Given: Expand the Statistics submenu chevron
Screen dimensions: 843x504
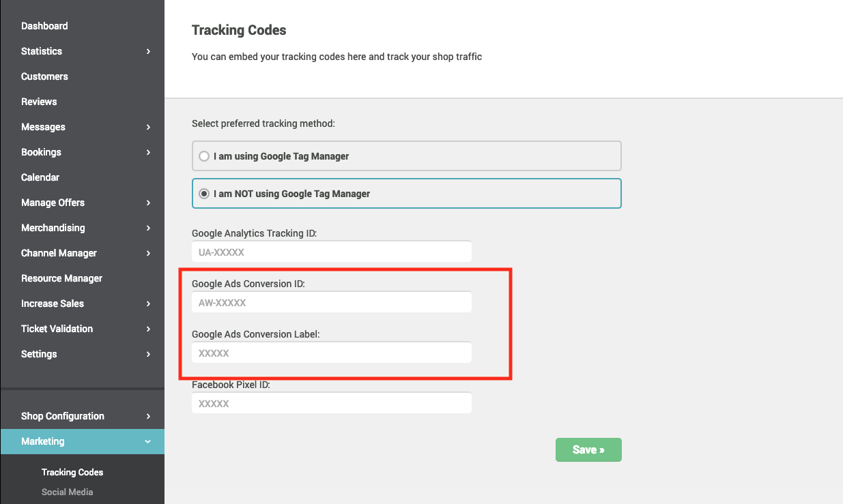Looking at the screenshot, I should point(148,51).
